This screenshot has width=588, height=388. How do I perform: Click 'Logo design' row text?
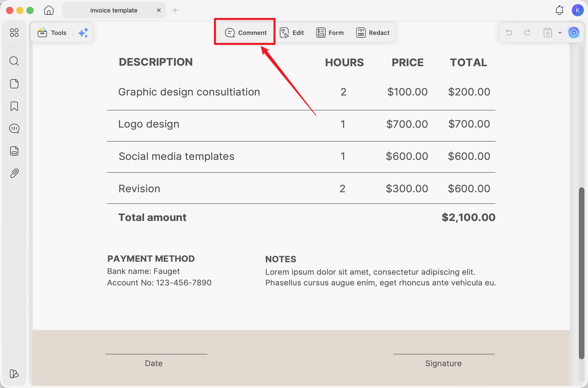[149, 124]
